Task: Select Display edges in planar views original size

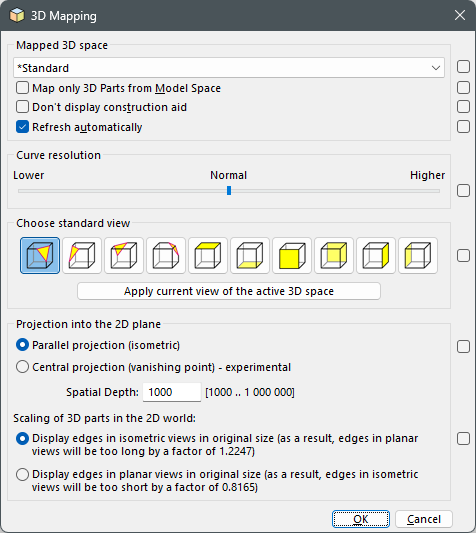Action: coord(22,474)
